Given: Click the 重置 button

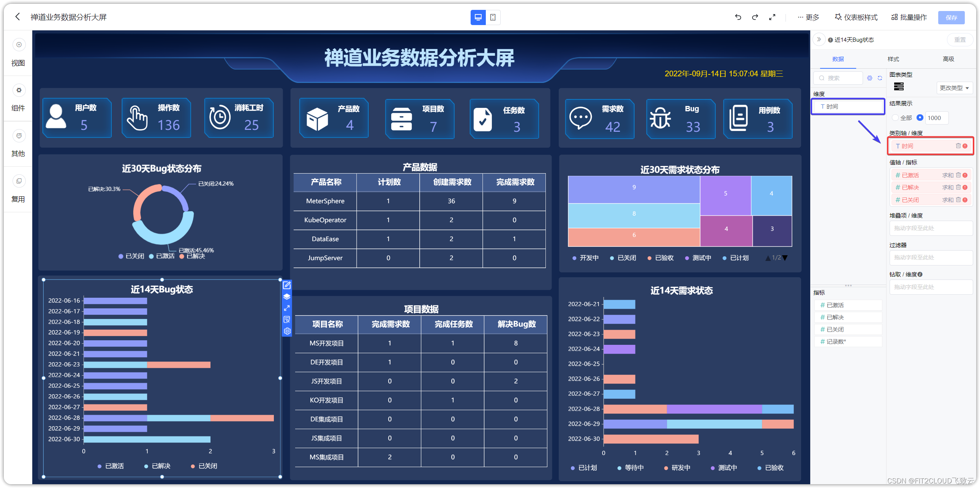Looking at the screenshot, I should coord(960,39).
